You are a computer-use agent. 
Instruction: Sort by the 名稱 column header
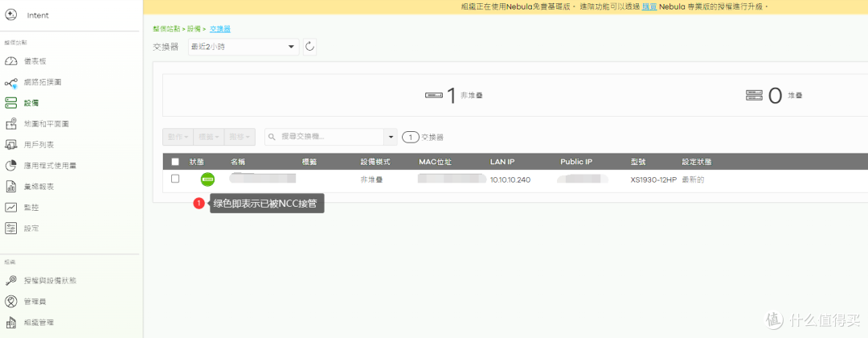click(x=238, y=162)
